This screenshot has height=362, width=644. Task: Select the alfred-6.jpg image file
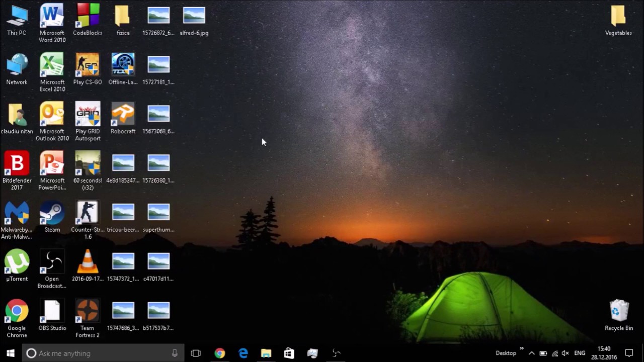[194, 20]
